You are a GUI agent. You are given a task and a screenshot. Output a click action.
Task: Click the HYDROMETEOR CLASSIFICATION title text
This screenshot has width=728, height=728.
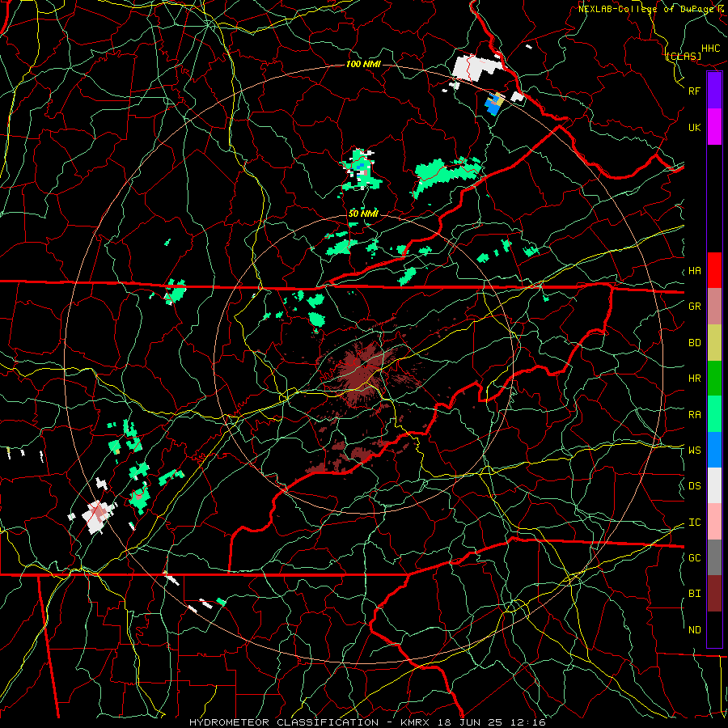pos(284,722)
